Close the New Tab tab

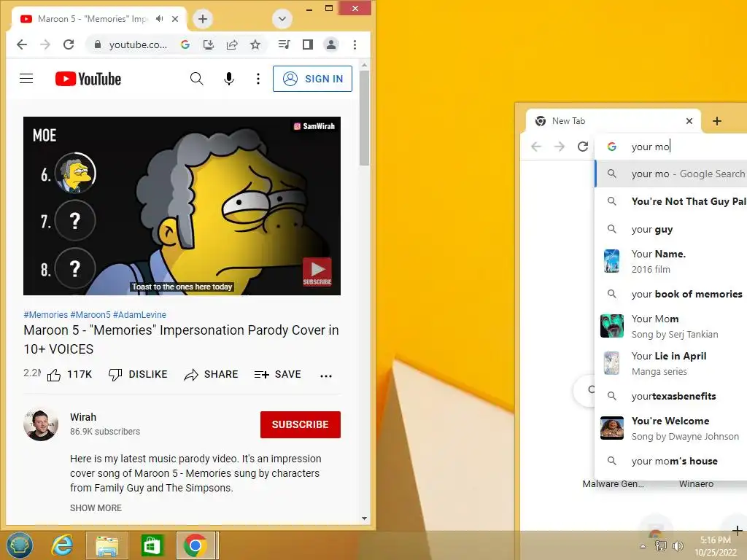[x=689, y=121]
